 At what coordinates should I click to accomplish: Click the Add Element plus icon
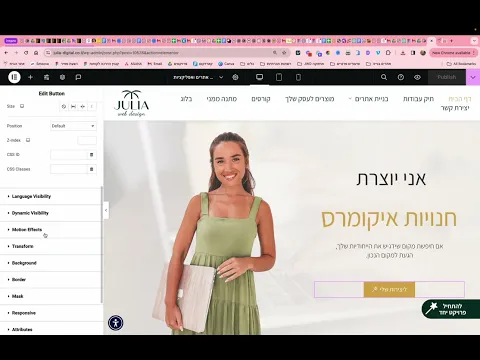(30, 77)
